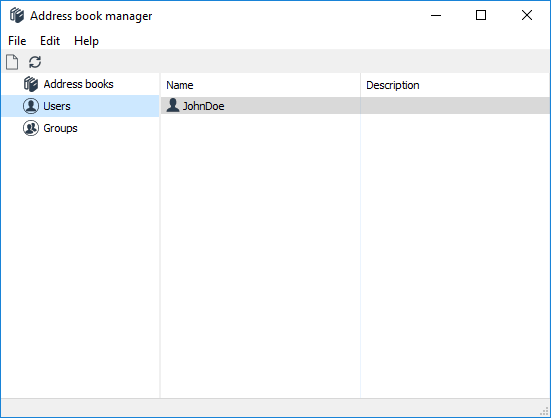The width and height of the screenshot is (551, 418).
Task: Minimize the Address book manager window
Action: (x=436, y=15)
